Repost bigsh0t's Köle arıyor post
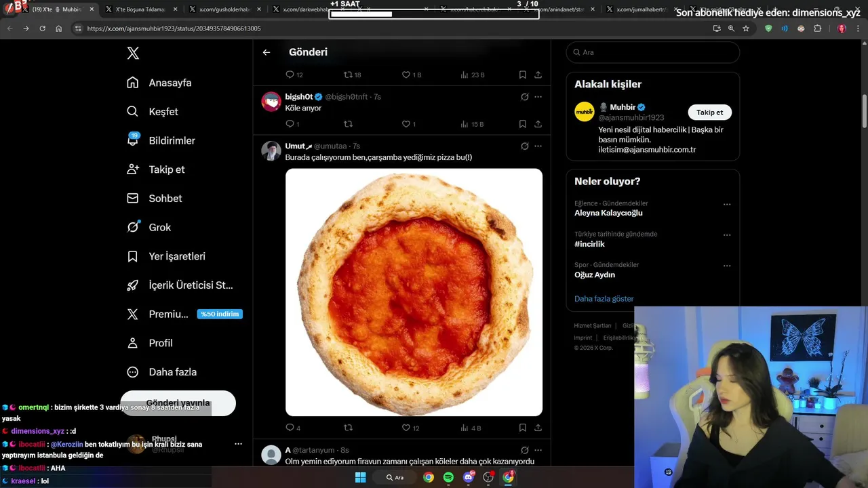 pyautogui.click(x=349, y=124)
